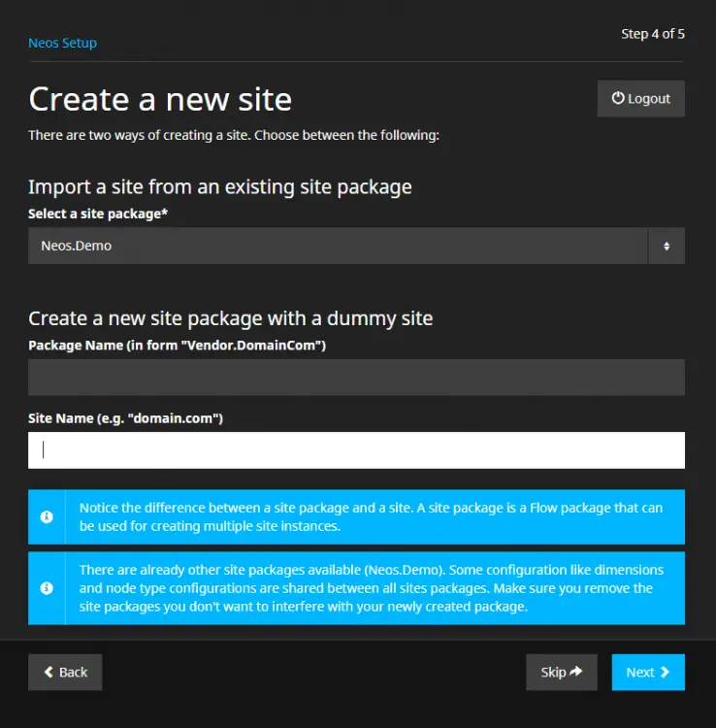Click the 'Create a new site' heading
Viewport: 716px width, 728px height.
point(160,99)
